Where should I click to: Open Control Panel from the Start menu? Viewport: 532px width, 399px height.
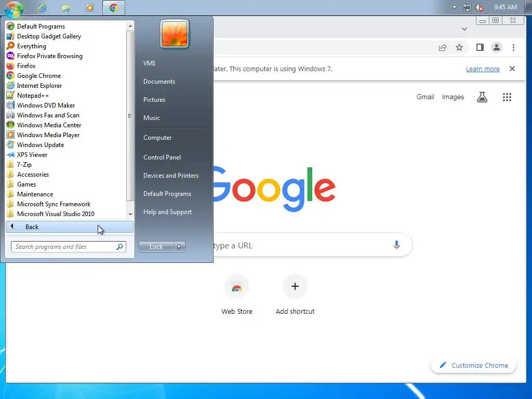point(162,157)
